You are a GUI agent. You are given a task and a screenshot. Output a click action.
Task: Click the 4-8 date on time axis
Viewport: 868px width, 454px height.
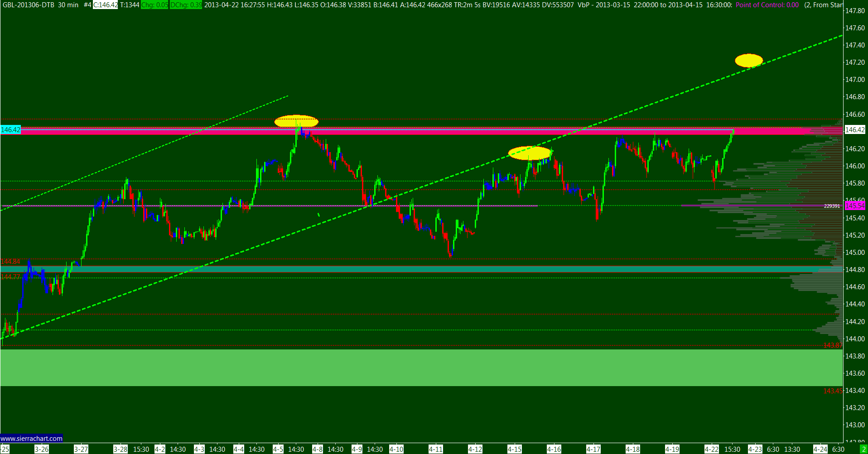point(317,449)
